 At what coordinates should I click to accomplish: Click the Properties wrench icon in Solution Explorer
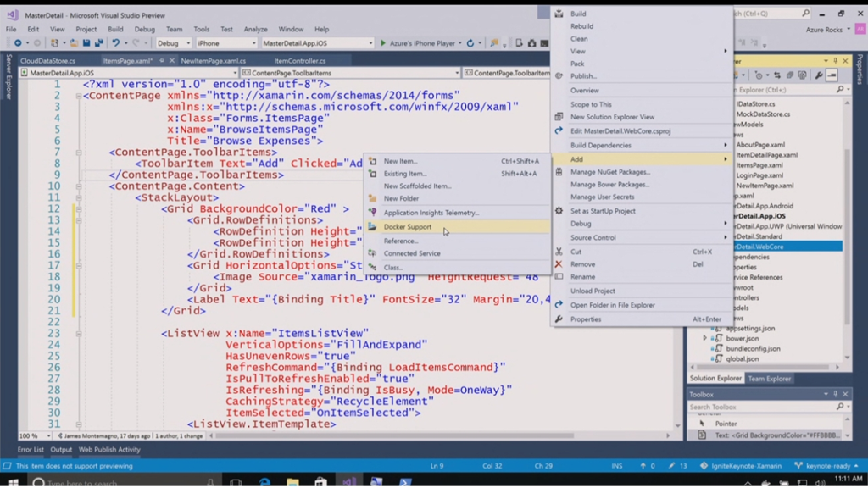819,75
